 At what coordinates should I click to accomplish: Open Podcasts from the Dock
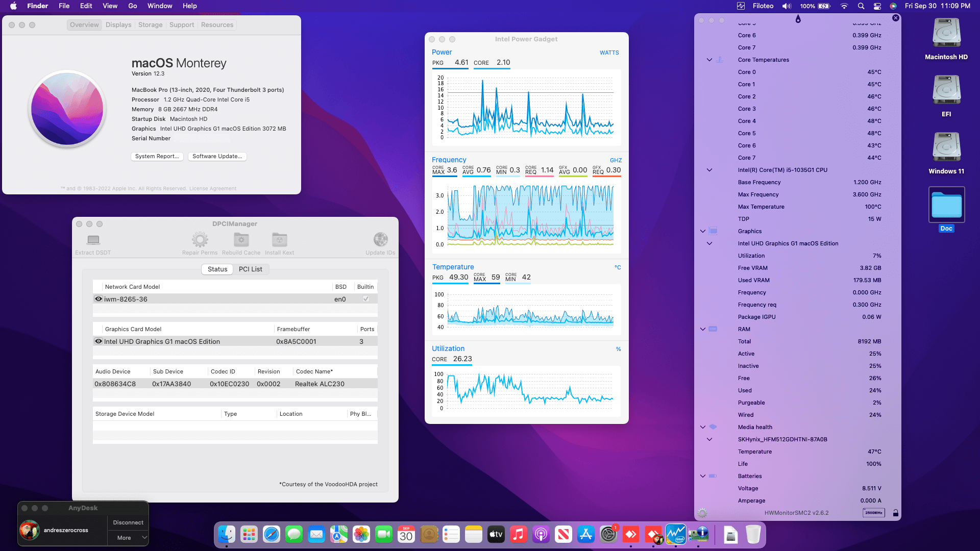click(541, 535)
